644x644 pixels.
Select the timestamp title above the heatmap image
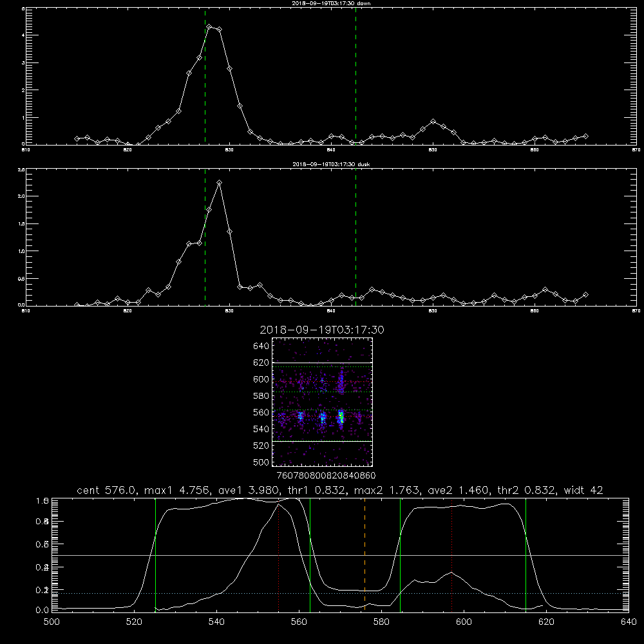point(322,330)
